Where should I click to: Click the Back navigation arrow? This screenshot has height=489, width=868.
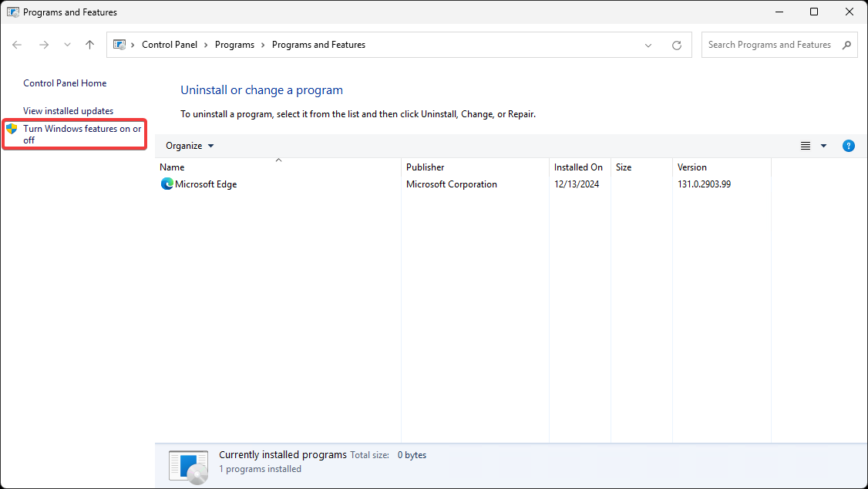[18, 45]
